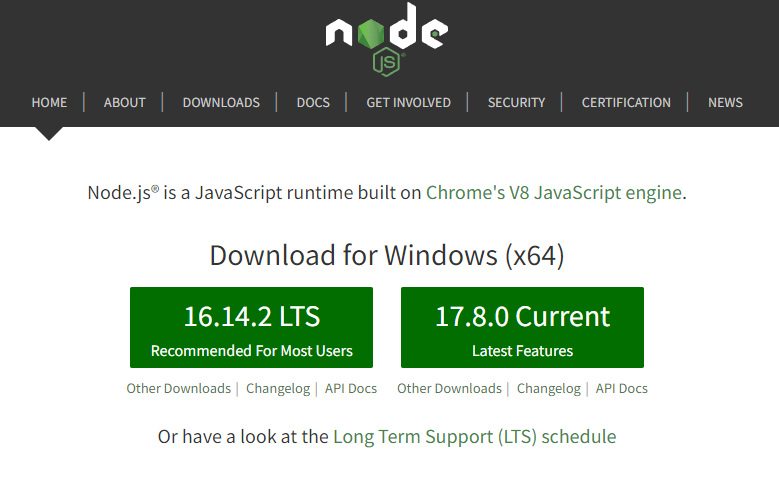Open the CERTIFICATION page
This screenshot has height=484, width=779.
[x=626, y=102]
